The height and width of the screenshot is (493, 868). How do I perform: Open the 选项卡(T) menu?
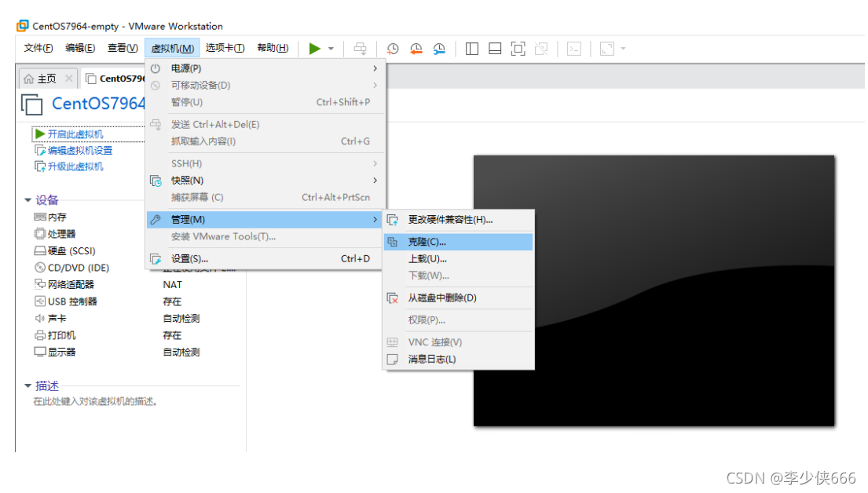click(x=225, y=48)
